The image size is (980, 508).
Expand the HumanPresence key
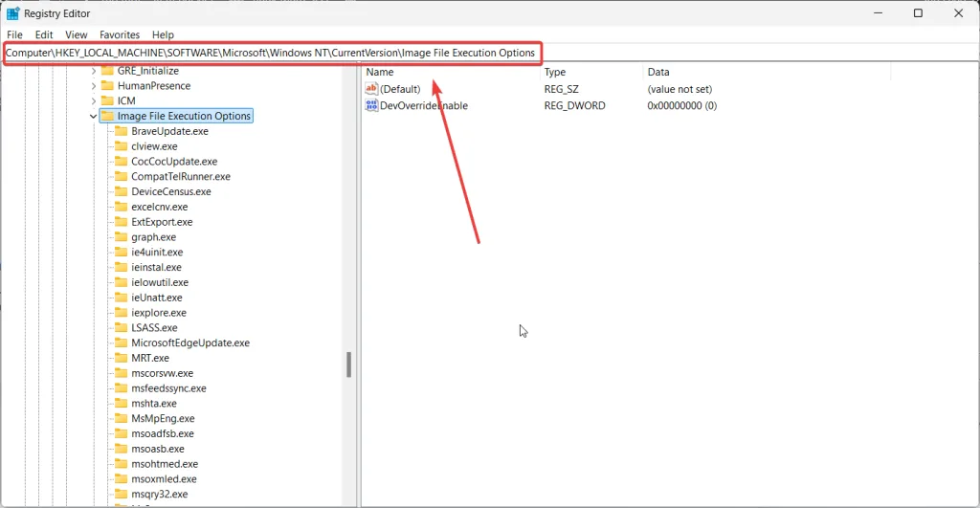94,85
